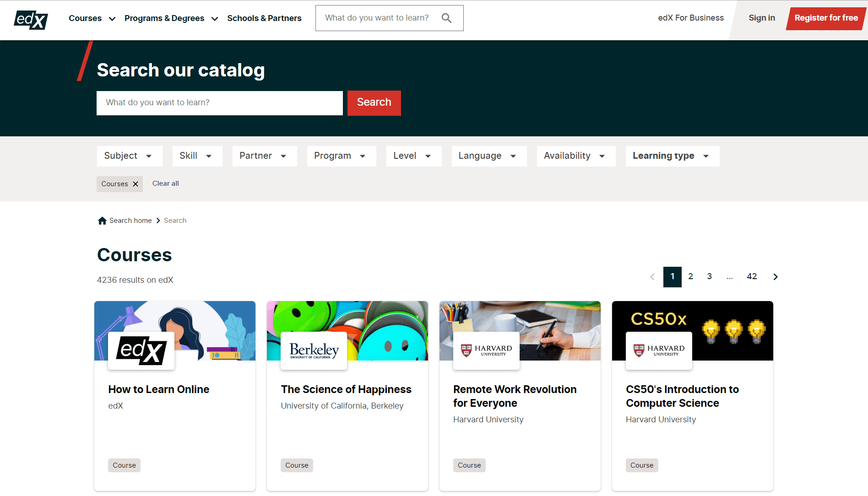
Task: Open the Skill filter dropdown
Action: point(197,156)
